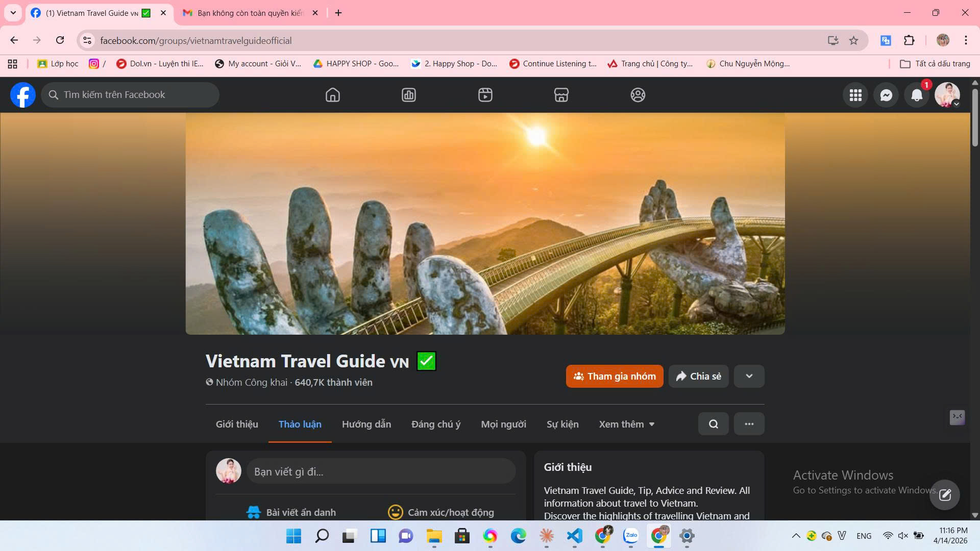This screenshot has height=551, width=980.
Task: Open Facebook home via logo icon
Action: pos(23,95)
